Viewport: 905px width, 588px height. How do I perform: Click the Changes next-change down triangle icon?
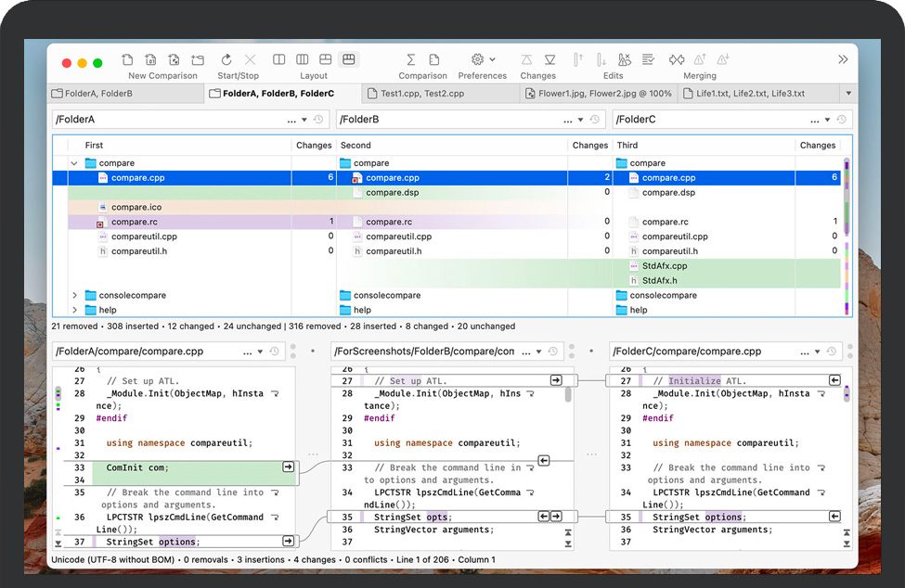point(549,59)
